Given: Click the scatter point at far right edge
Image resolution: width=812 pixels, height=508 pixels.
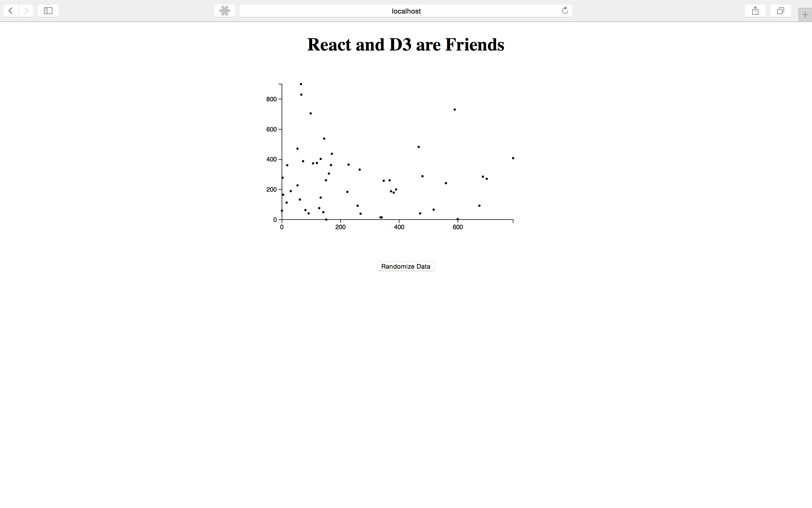Looking at the screenshot, I should pos(513,158).
